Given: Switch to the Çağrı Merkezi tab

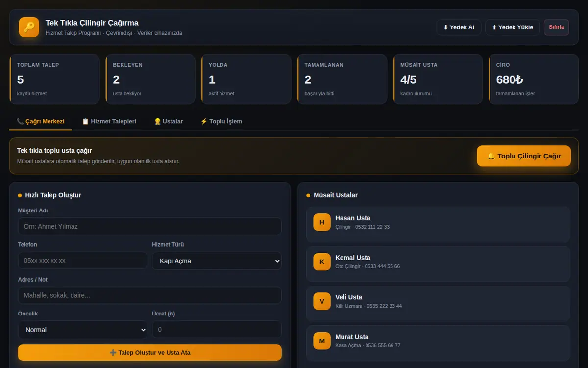Looking at the screenshot, I should [41, 121].
